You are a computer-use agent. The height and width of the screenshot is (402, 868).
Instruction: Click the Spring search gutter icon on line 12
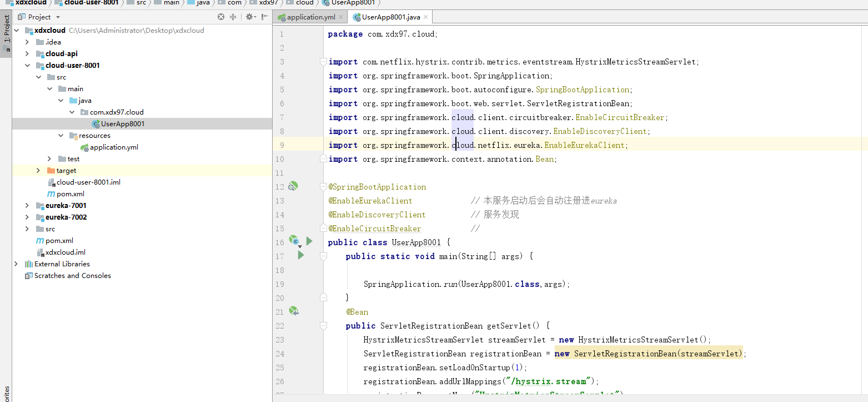(294, 186)
